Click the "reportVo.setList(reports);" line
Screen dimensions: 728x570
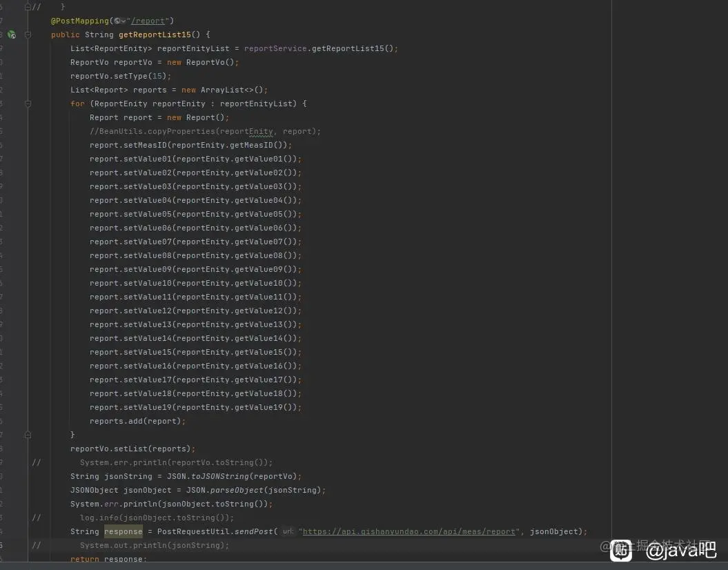pyautogui.click(x=132, y=449)
